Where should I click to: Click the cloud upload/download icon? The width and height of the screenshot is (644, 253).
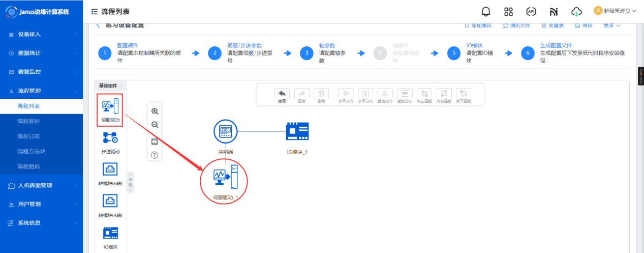[576, 11]
